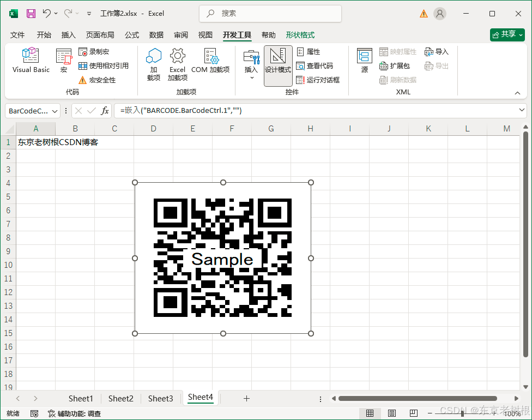Open the undo history dropdown arrow
The width and height of the screenshot is (532, 420).
coord(56,14)
